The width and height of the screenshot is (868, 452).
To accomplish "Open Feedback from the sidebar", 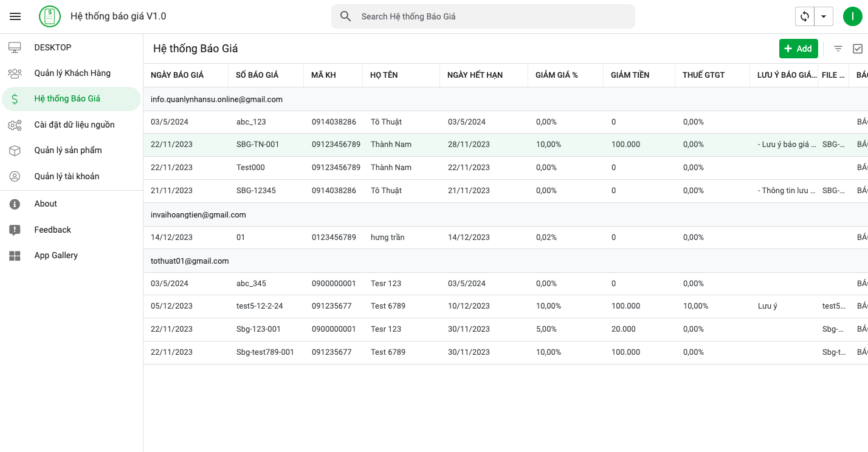I will point(72,230).
